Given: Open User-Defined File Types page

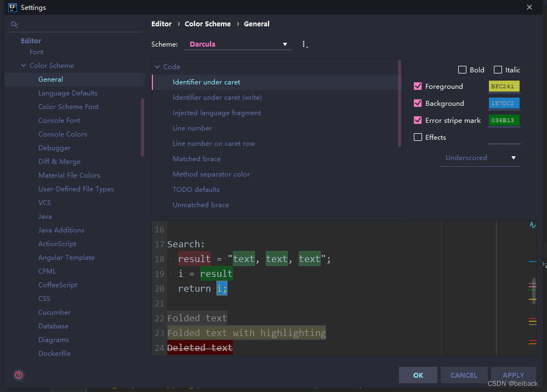Looking at the screenshot, I should coord(76,189).
